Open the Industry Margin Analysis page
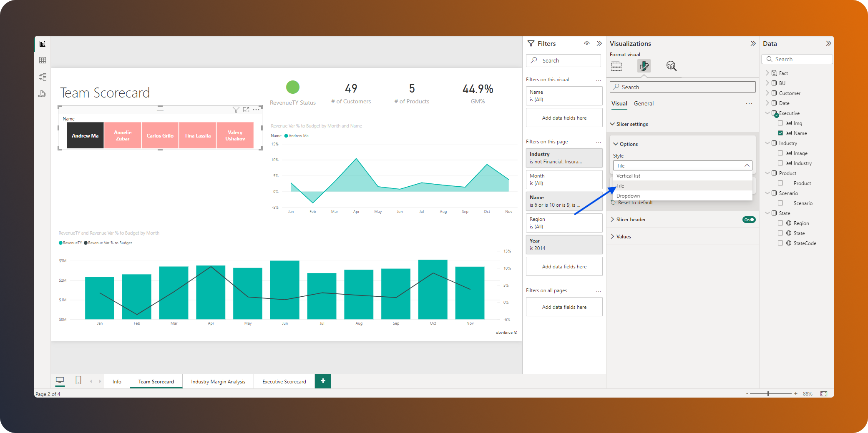Image resolution: width=868 pixels, height=433 pixels. pos(218,381)
